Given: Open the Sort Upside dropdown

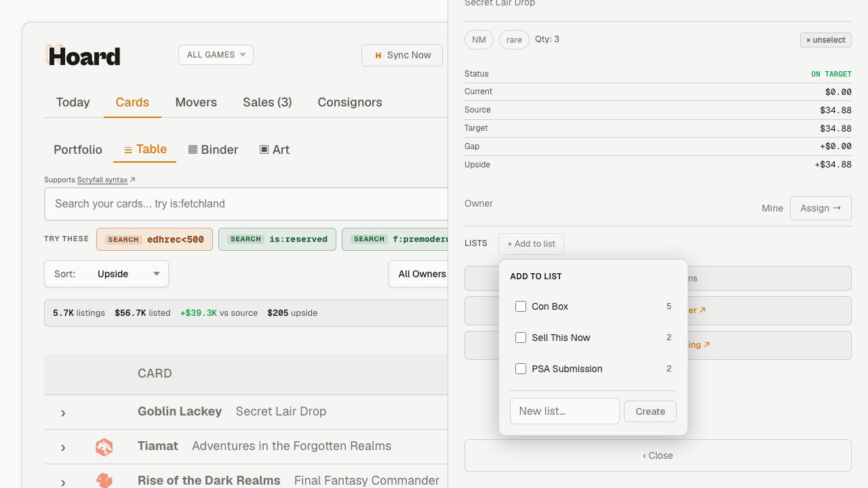Looking at the screenshot, I should point(106,274).
